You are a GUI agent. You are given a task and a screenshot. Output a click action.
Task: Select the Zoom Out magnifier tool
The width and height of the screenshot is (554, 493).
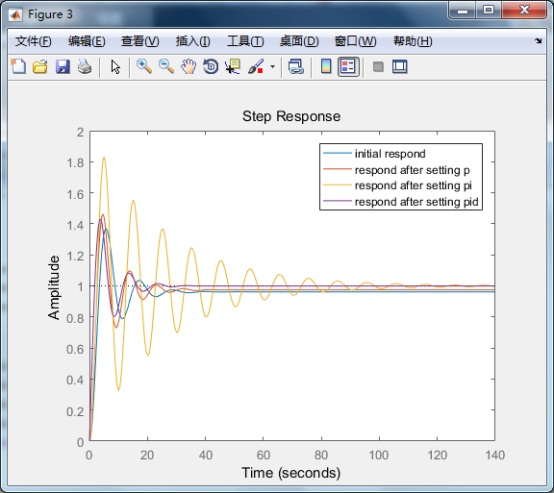click(x=166, y=66)
